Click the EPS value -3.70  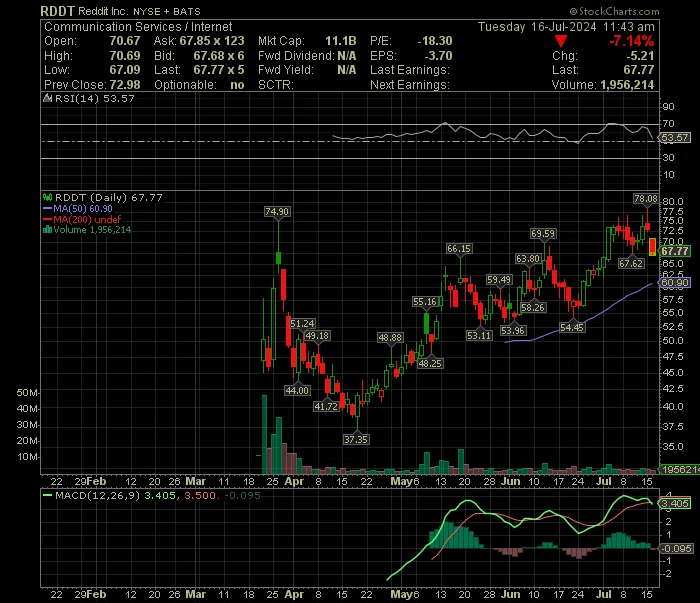point(438,56)
